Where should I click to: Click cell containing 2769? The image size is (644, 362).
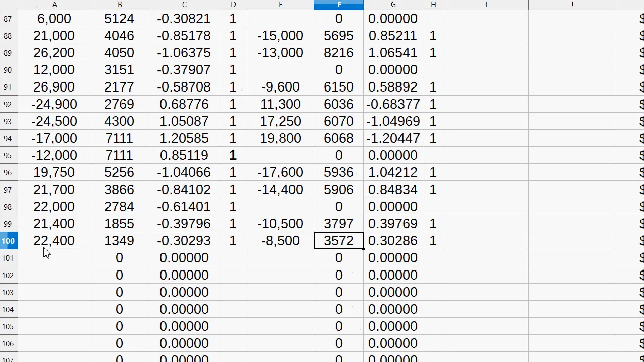click(x=119, y=104)
